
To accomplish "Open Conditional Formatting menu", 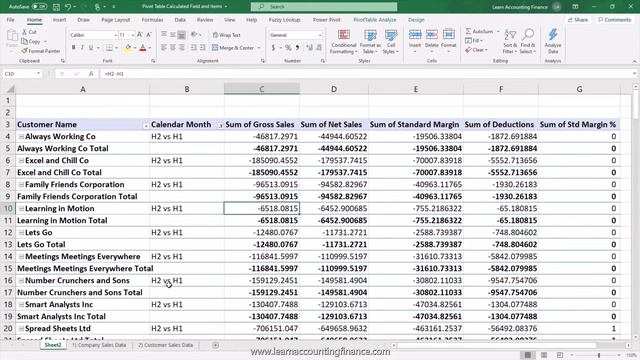I will tap(344, 42).
